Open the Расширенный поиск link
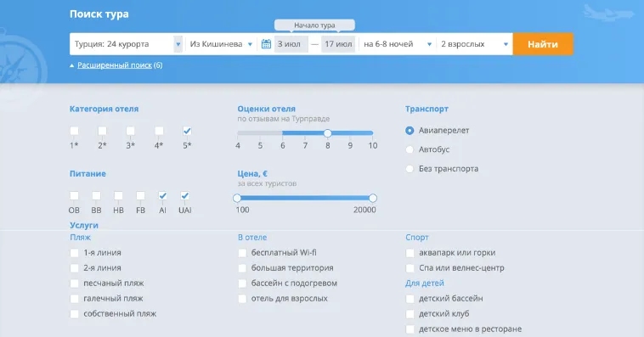Screen dimensions: 644x337 (115, 65)
